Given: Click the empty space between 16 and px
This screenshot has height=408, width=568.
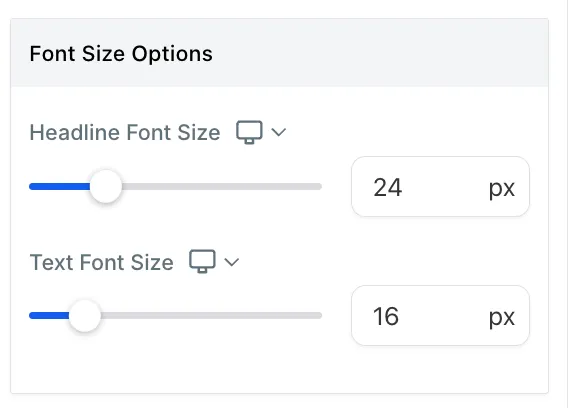Looking at the screenshot, I should click(x=444, y=316).
